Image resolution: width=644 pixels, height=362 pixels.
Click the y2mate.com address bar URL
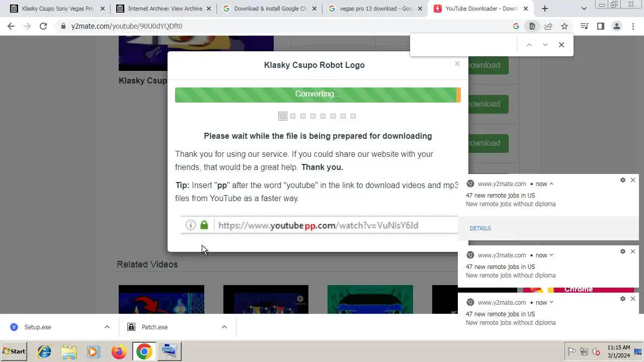tap(127, 26)
